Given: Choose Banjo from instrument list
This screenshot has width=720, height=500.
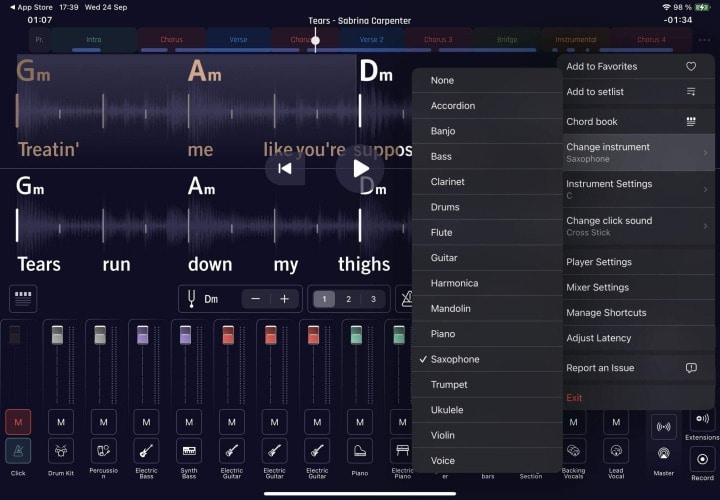Looking at the screenshot, I should (487, 131).
